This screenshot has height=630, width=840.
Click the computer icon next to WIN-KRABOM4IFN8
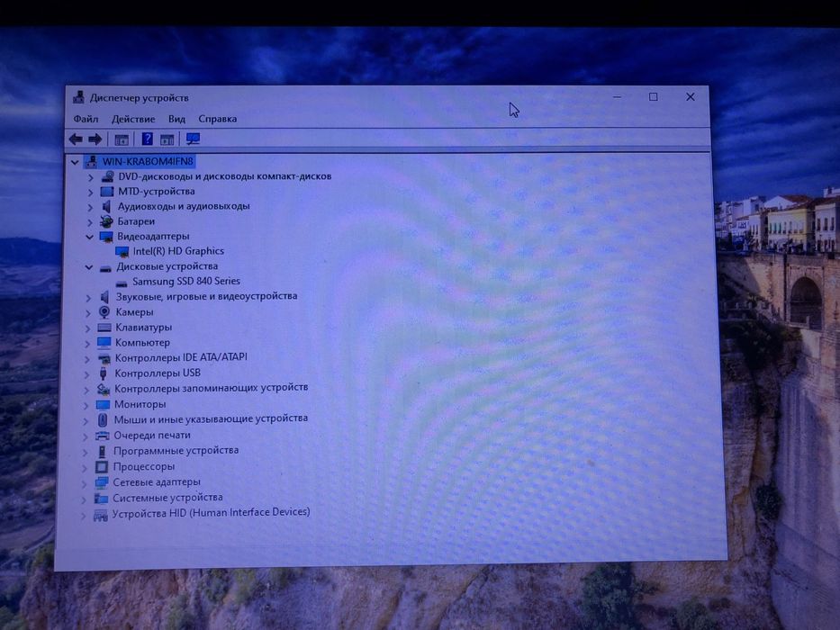coord(92,161)
